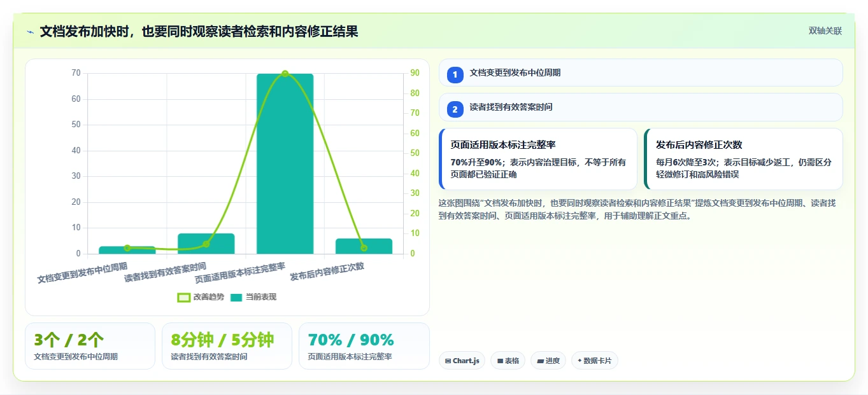The height and width of the screenshot is (395, 868).
Task: Click the 70% / 90% metric value
Action: tap(351, 340)
